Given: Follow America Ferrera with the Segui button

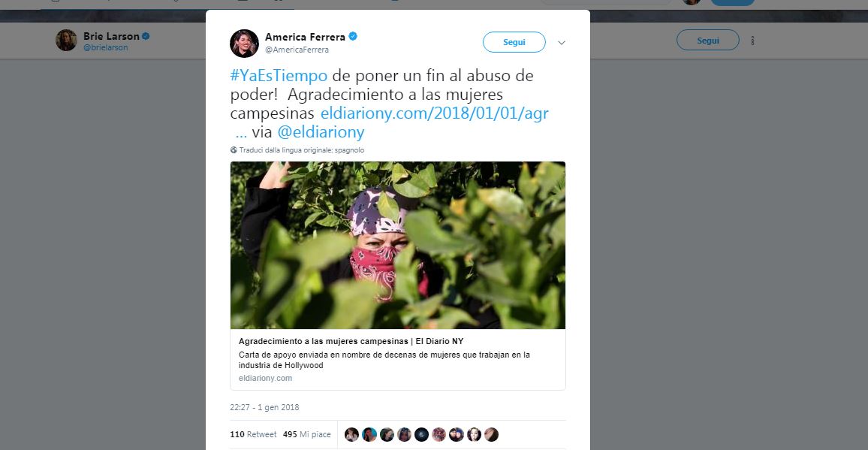Looking at the screenshot, I should pyautogui.click(x=514, y=42).
